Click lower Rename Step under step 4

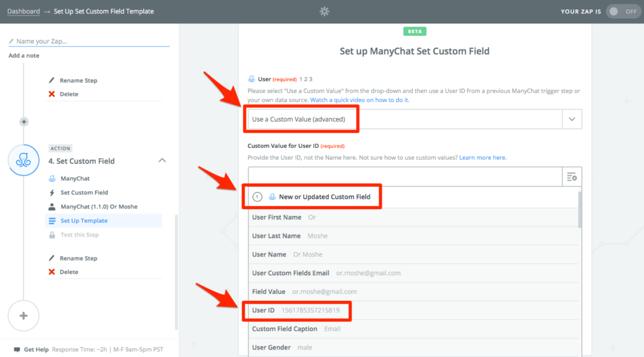(x=79, y=258)
